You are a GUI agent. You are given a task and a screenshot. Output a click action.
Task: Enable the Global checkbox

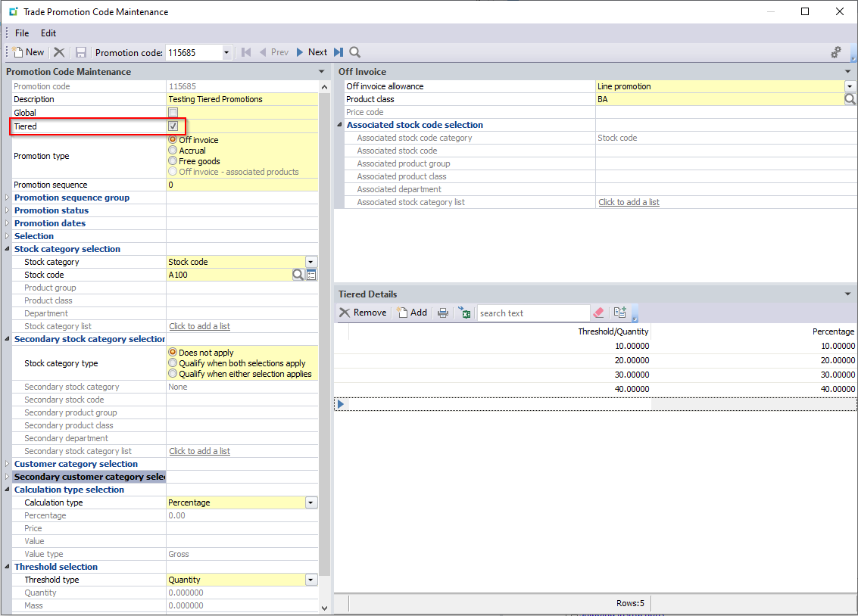pyautogui.click(x=173, y=113)
